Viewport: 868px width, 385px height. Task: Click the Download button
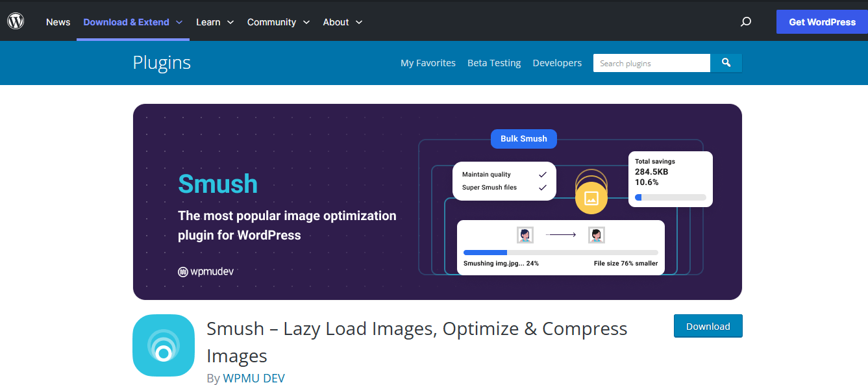[x=708, y=326]
